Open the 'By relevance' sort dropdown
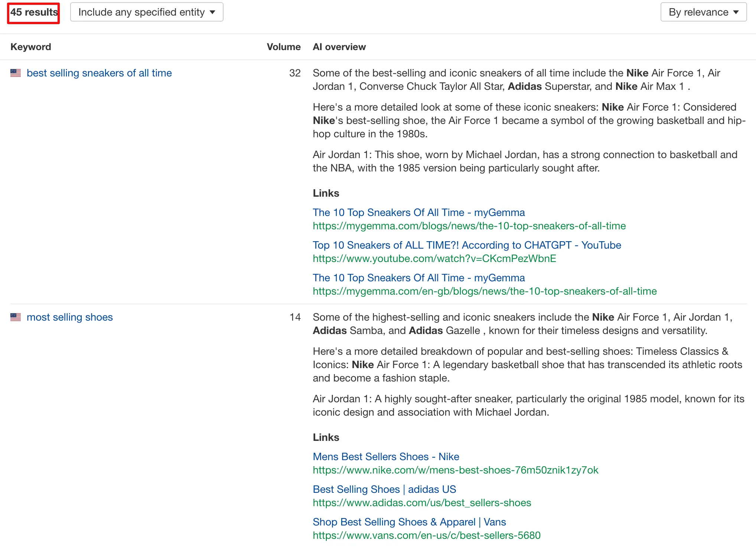This screenshot has width=756, height=547. point(704,12)
